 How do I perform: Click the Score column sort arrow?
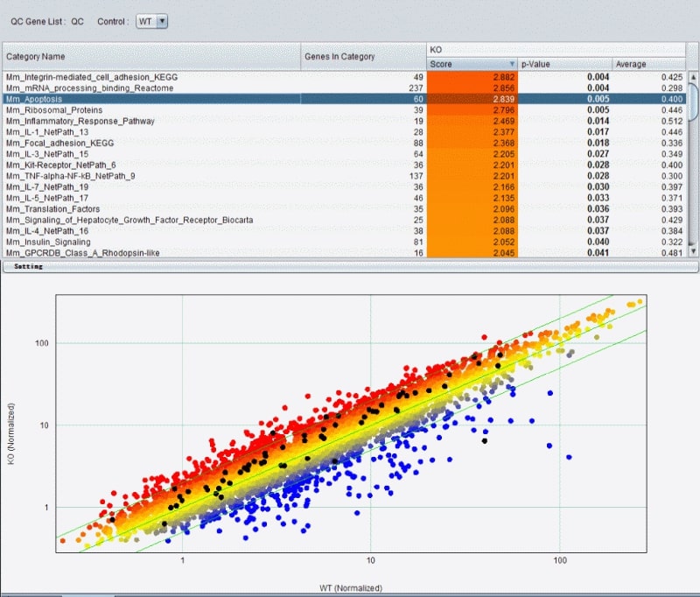point(512,64)
